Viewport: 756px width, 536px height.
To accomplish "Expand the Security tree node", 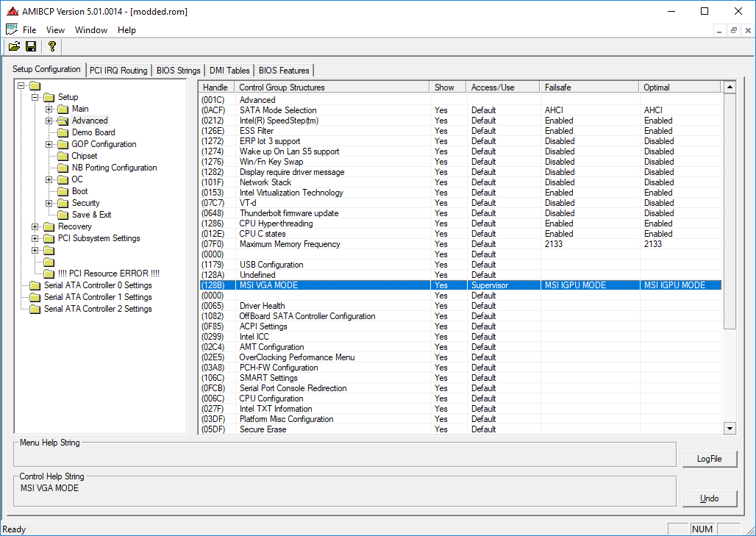I will pyautogui.click(x=49, y=204).
